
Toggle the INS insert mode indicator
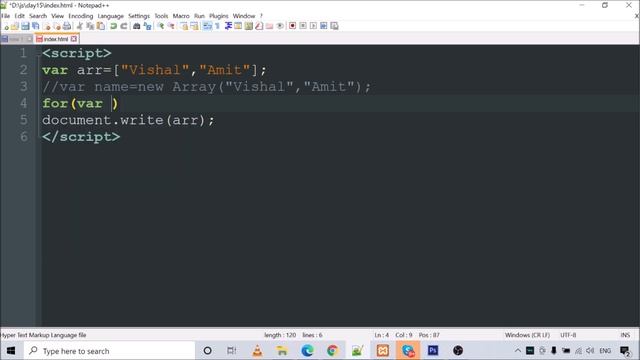[x=625, y=335]
